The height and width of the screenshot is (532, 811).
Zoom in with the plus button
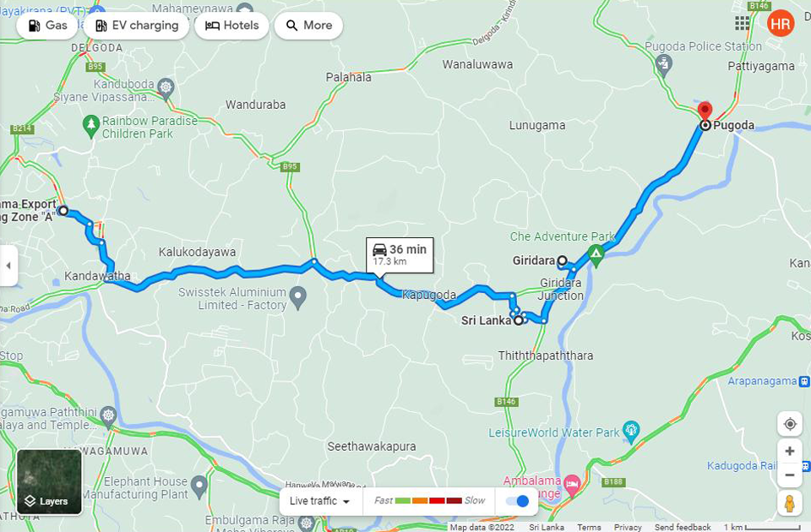tap(790, 451)
